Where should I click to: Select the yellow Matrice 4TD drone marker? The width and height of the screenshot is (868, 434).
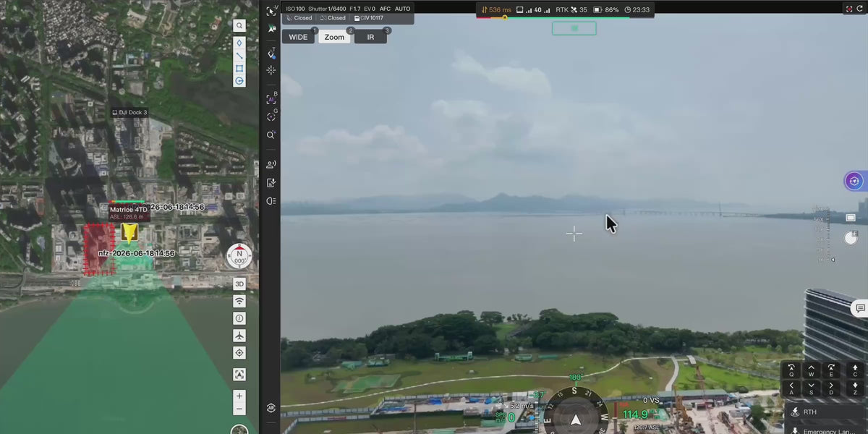click(129, 232)
